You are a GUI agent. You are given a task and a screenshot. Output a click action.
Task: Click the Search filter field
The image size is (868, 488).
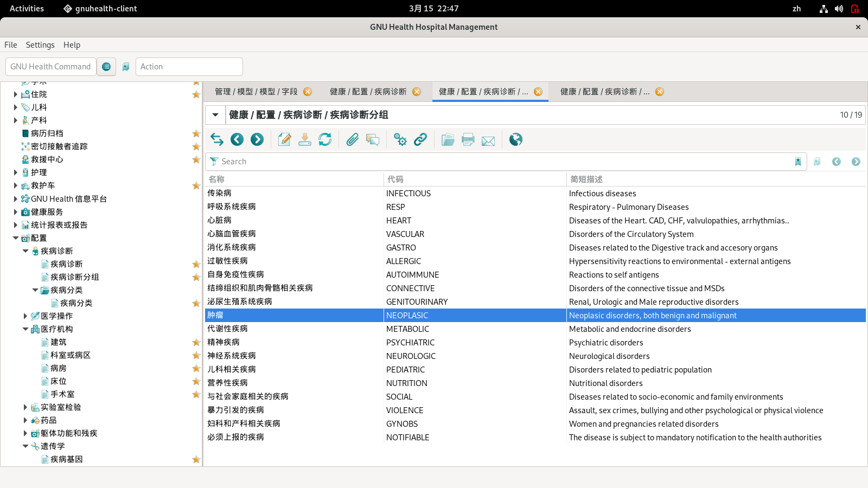coord(499,162)
